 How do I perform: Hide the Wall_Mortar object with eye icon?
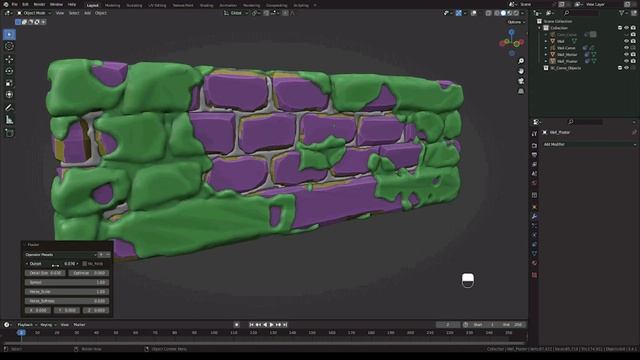pos(626,55)
